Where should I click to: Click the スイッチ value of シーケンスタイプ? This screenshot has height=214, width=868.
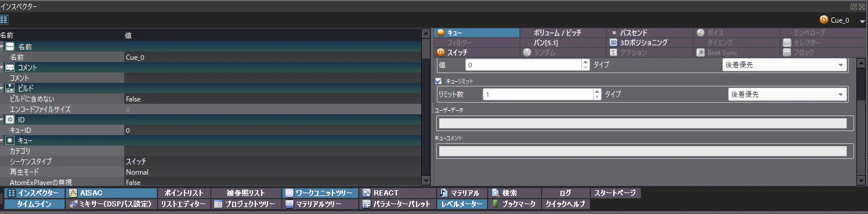tap(136, 161)
